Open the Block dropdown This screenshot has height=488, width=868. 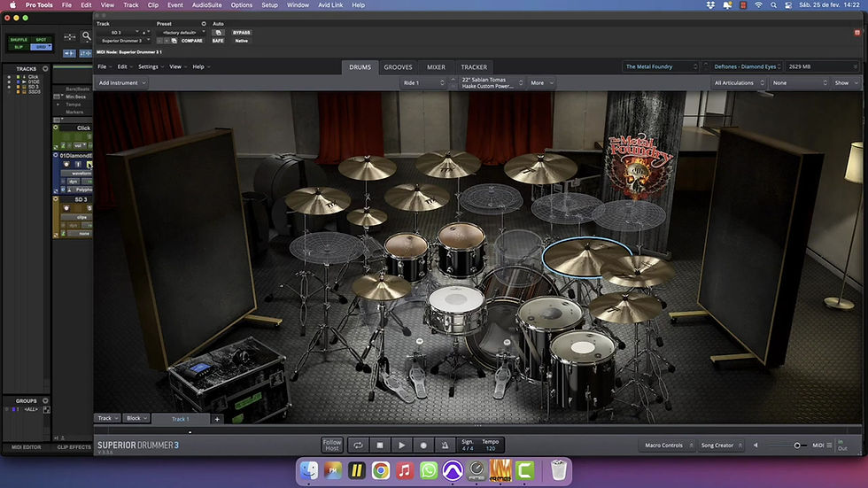(136, 418)
